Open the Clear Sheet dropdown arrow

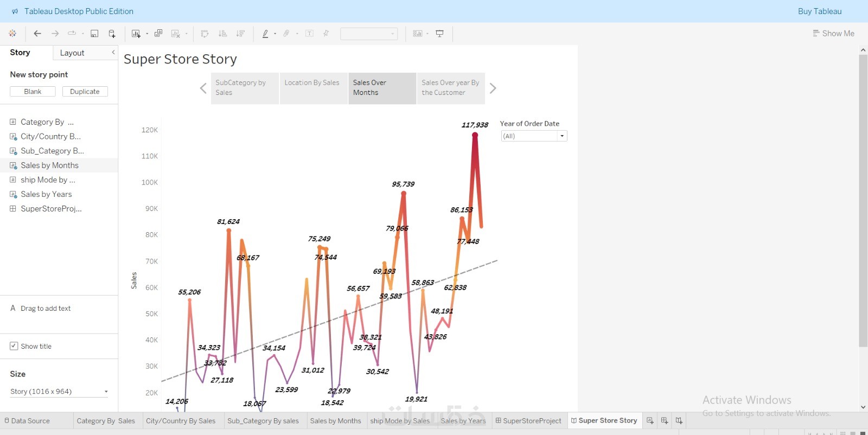[186, 34]
